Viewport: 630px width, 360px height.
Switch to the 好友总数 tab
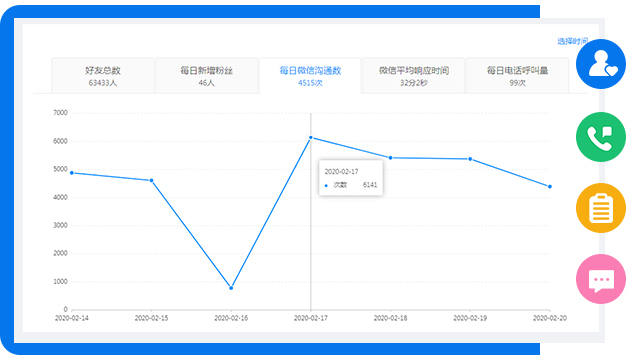[103, 76]
